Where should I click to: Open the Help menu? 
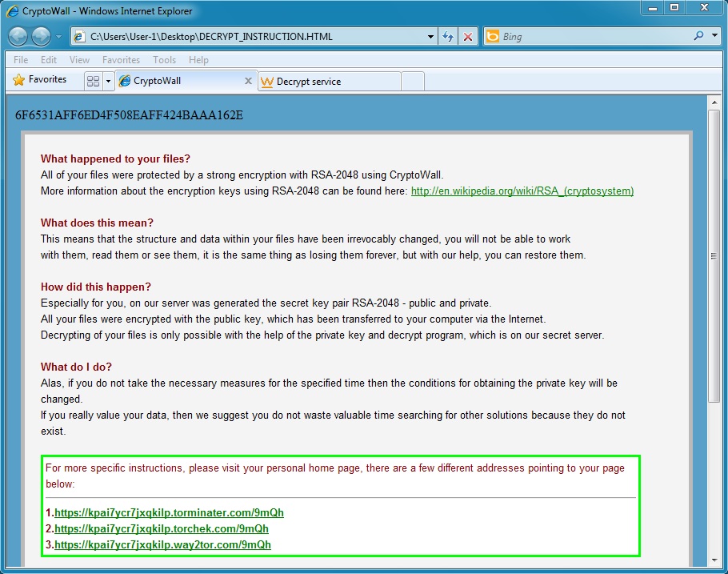[198, 60]
